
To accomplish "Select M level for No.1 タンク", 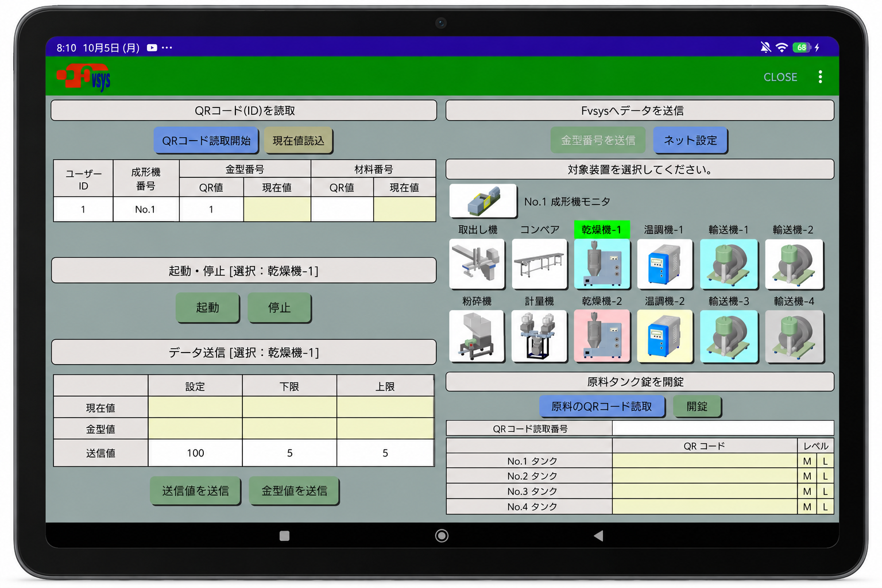I will (x=807, y=461).
